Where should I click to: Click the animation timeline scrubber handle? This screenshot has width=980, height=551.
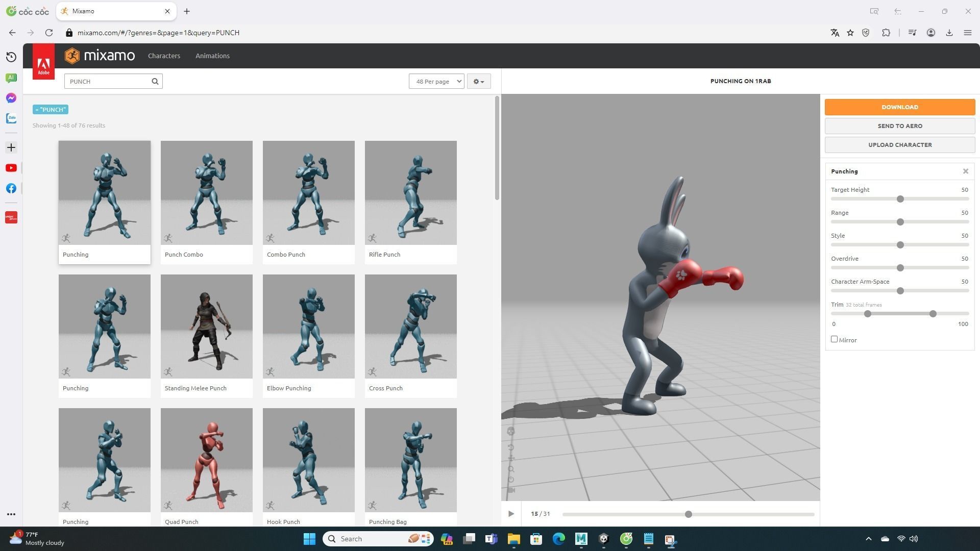689,514
